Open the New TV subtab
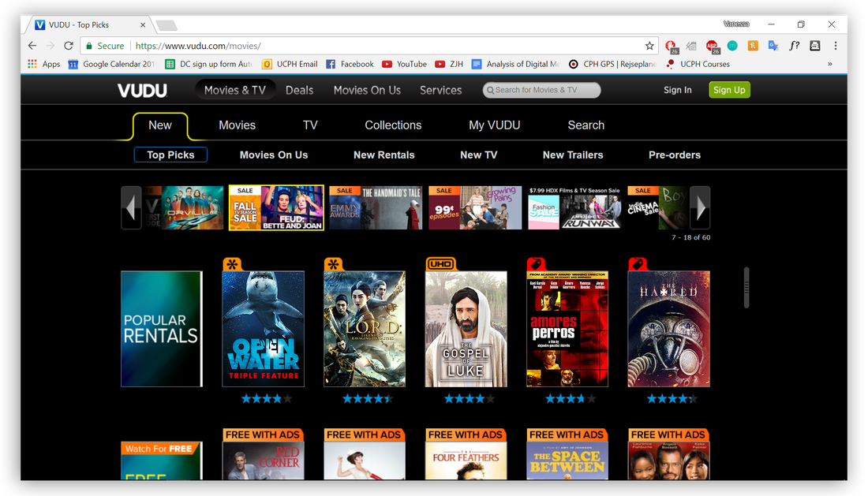The width and height of the screenshot is (868, 496). (478, 155)
